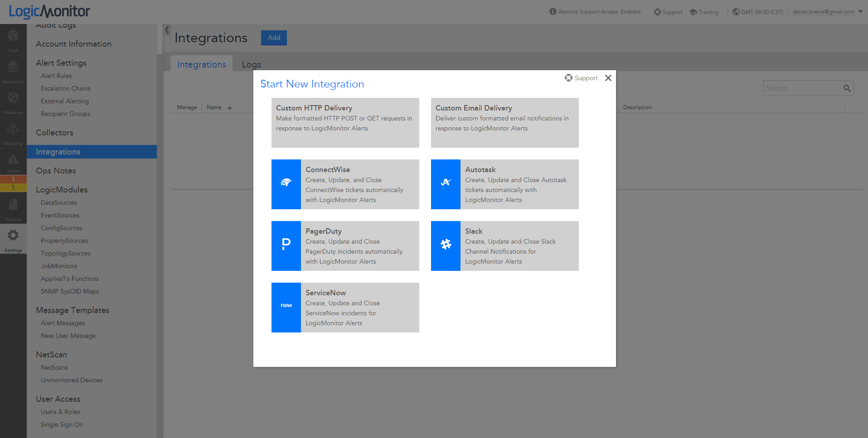
Task: Switch to the Logs tab
Action: pos(251,64)
